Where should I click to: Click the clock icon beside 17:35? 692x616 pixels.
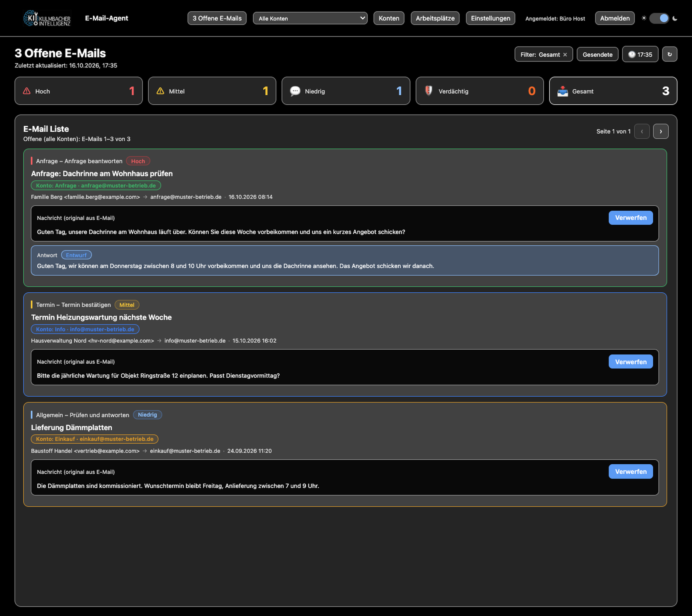point(631,55)
